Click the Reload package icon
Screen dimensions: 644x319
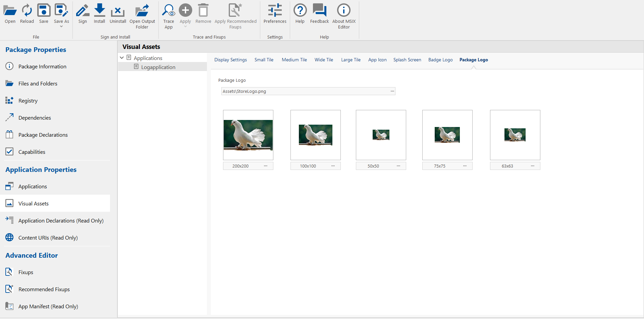[x=27, y=11]
